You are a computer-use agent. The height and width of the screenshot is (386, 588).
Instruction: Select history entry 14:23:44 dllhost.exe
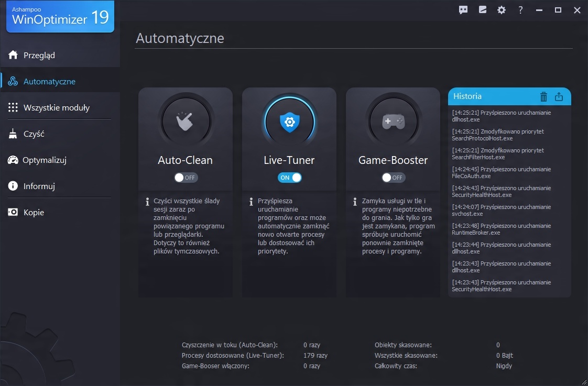click(x=502, y=248)
